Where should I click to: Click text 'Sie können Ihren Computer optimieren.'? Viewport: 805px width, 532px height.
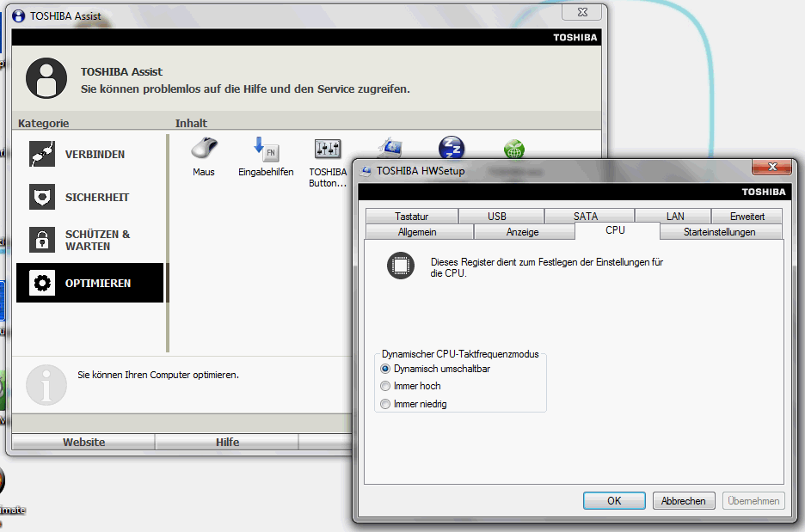coord(158,375)
